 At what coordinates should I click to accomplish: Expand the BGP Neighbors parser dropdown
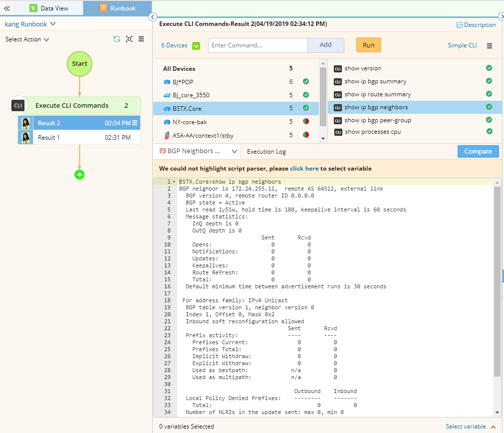[235, 151]
